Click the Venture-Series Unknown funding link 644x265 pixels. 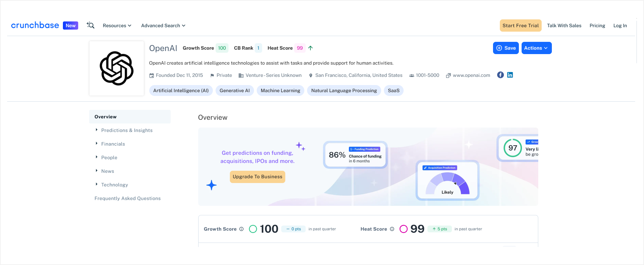274,75
